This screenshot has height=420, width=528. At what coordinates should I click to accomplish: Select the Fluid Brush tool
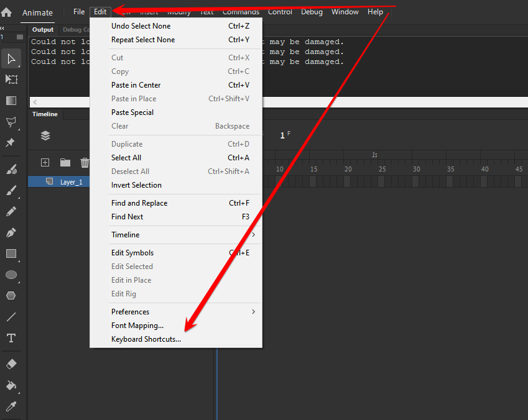tap(11, 169)
